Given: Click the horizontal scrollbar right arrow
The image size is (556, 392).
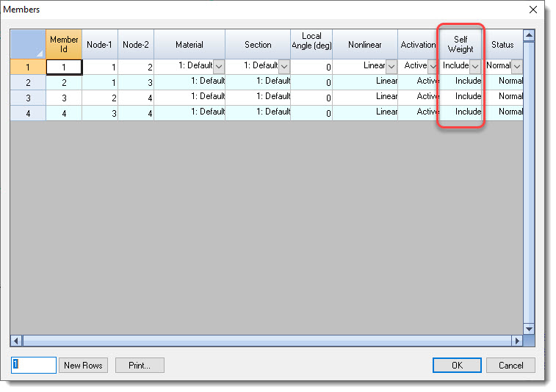Looking at the screenshot, I should [517, 341].
